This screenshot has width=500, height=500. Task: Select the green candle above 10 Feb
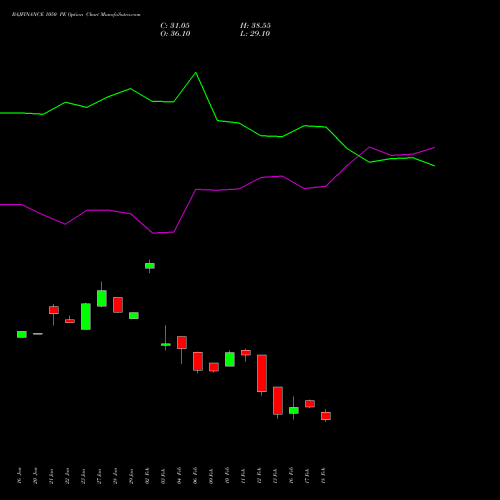click(x=230, y=359)
